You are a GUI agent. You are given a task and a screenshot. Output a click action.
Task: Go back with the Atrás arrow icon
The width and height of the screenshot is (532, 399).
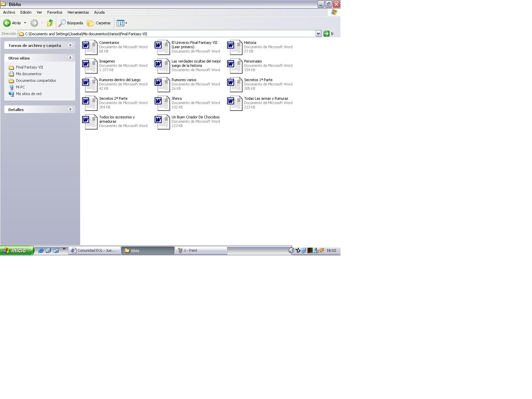tap(7, 23)
